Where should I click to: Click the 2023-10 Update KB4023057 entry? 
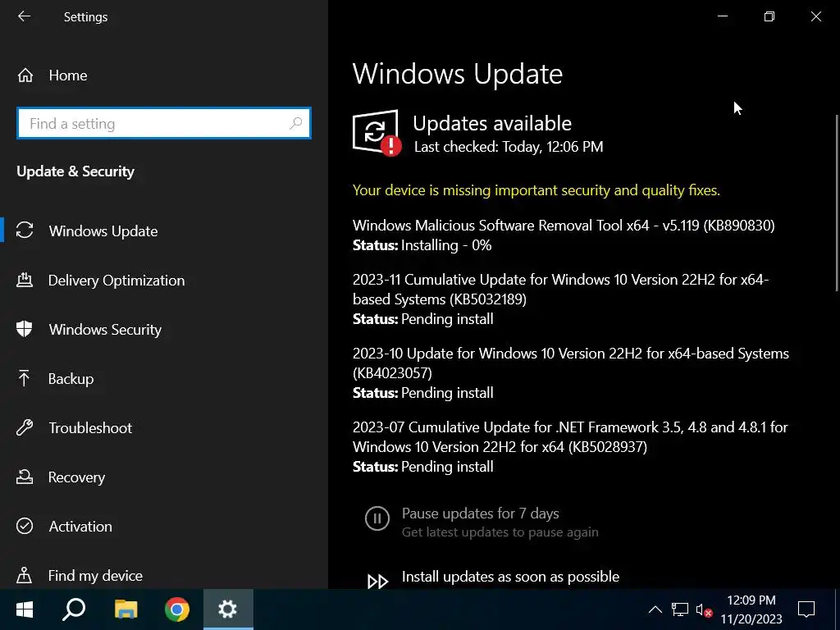pyautogui.click(x=571, y=363)
